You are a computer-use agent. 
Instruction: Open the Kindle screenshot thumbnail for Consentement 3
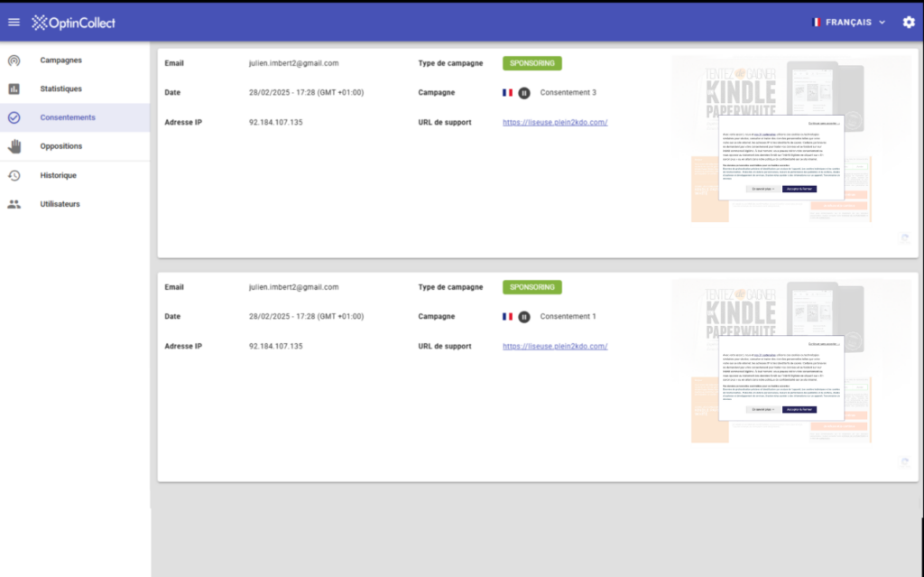pos(781,142)
